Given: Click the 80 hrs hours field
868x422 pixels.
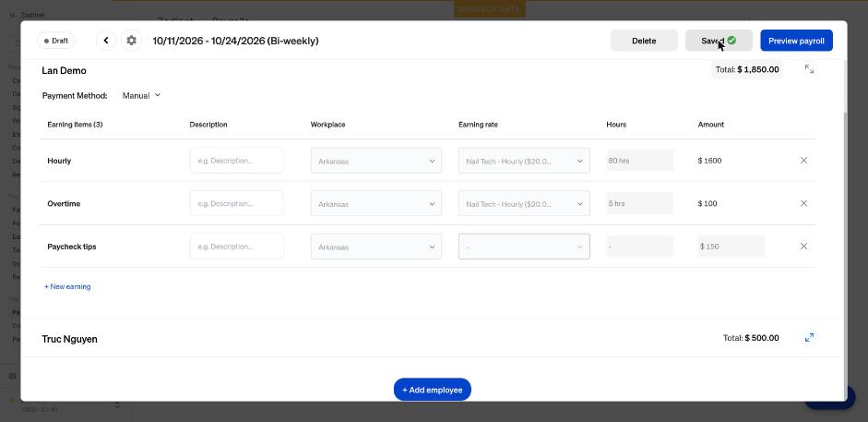Looking at the screenshot, I should [x=639, y=160].
